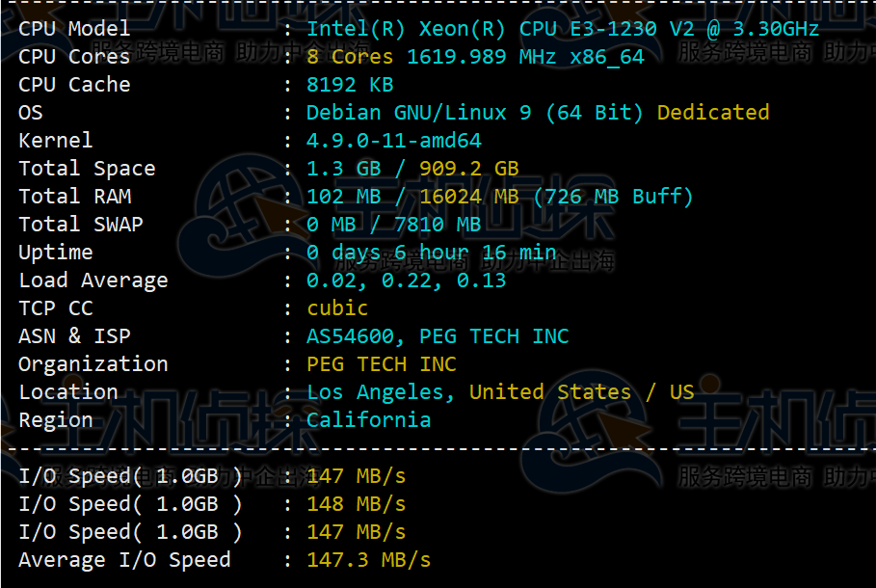
Task: Click the 8192 KB cache value
Action: pos(350,85)
